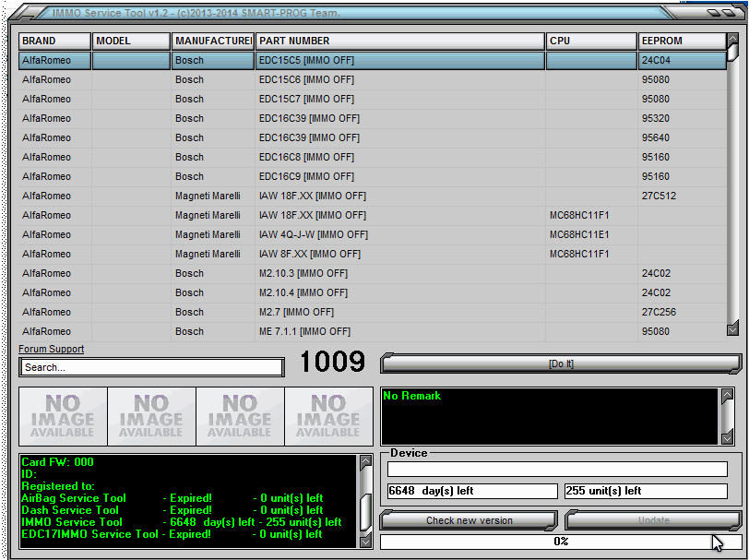The image size is (749, 560).
Task: Sort by MODEL column header
Action: (x=131, y=42)
